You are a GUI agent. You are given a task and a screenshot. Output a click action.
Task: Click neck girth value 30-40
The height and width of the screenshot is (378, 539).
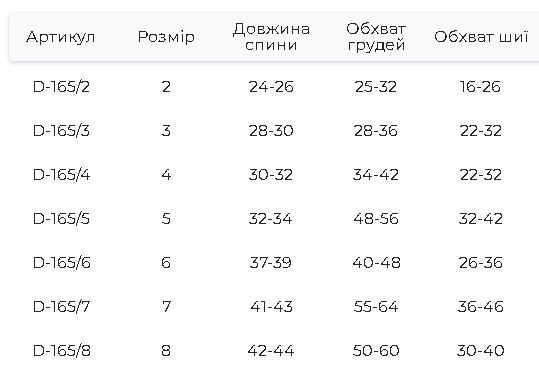coord(481,351)
